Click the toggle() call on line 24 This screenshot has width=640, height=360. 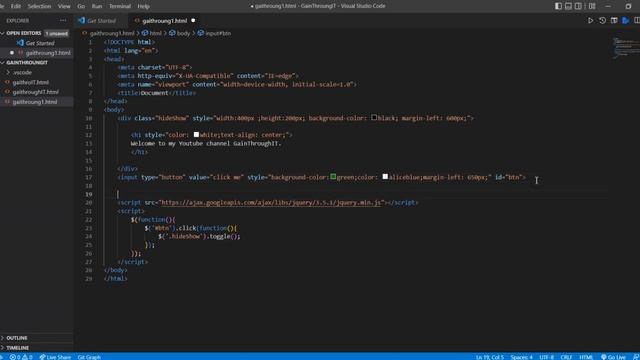click(224, 236)
